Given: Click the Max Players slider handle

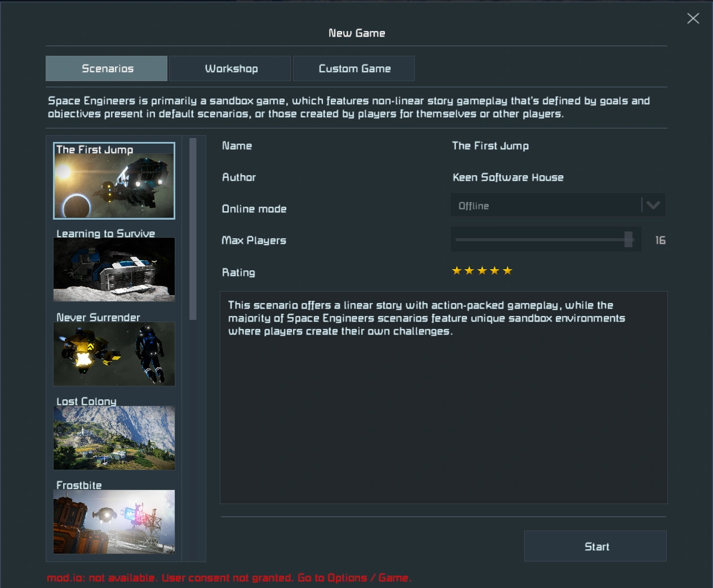Looking at the screenshot, I should 628,239.
